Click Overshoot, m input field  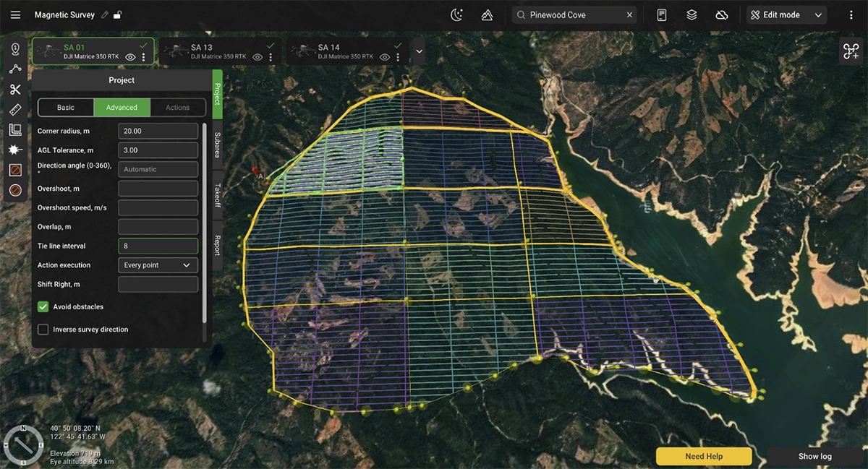[x=158, y=189]
